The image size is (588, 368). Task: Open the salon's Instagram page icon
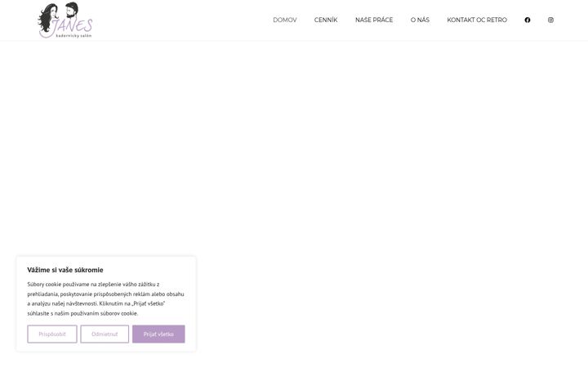tap(550, 20)
